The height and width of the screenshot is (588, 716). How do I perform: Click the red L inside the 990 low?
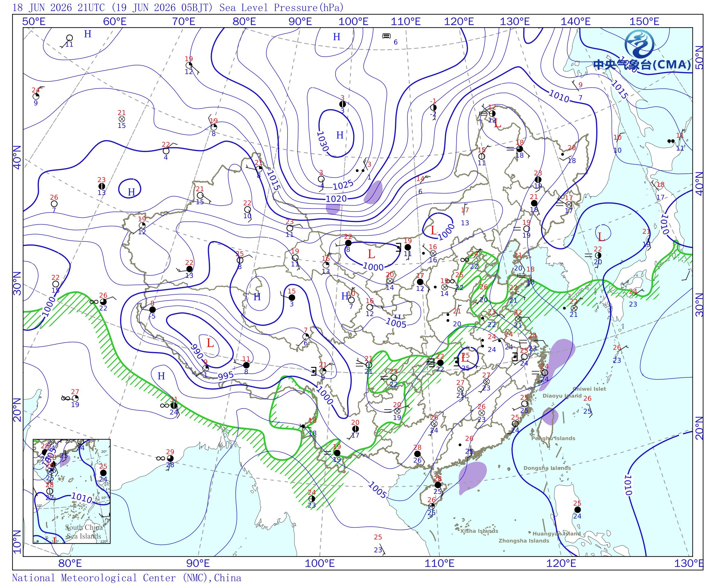[x=210, y=343]
